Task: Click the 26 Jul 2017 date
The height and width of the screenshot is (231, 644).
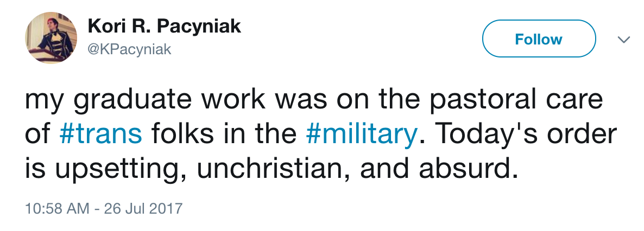Action: click(143, 208)
